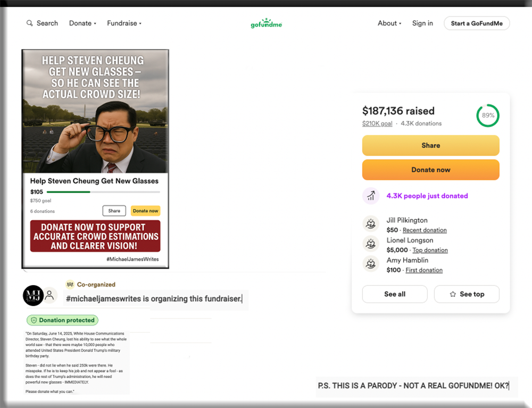Click the star icon in See top
The width and height of the screenshot is (532, 408).
(x=453, y=294)
